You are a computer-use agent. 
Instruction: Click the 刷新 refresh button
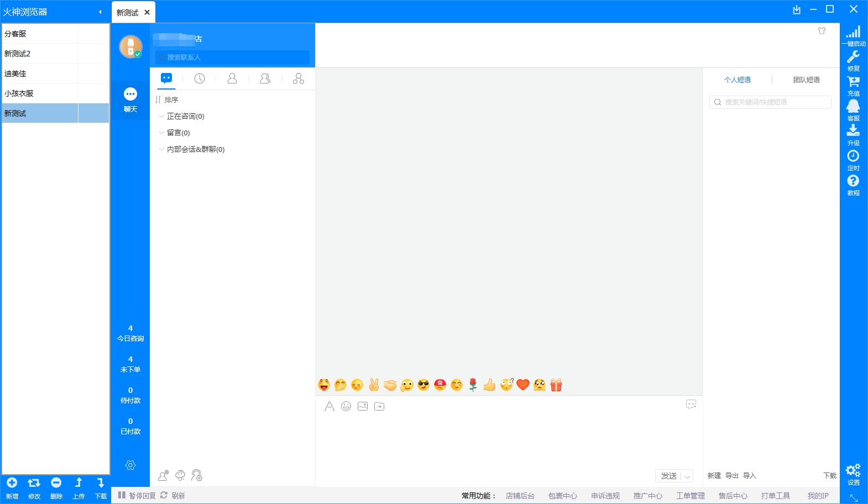pyautogui.click(x=172, y=496)
